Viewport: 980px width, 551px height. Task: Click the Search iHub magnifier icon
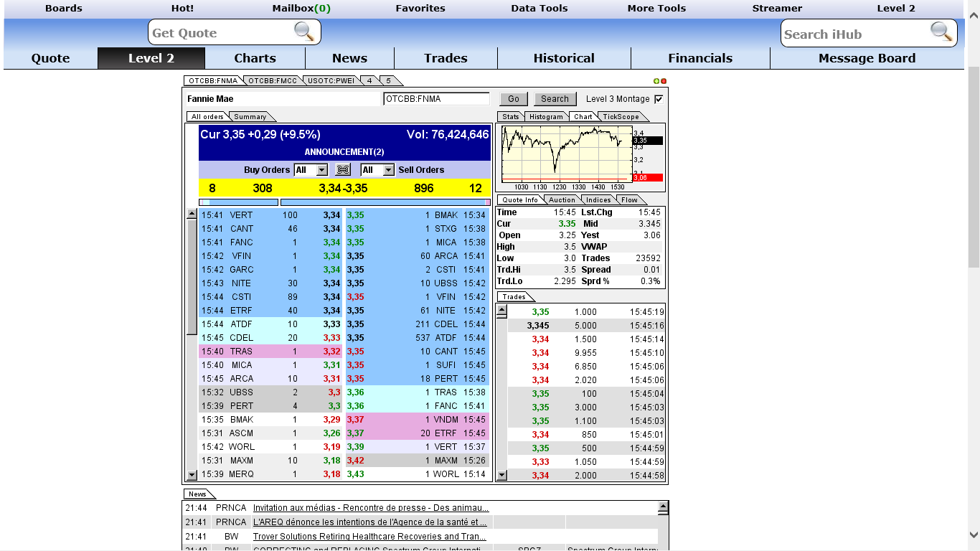(941, 32)
